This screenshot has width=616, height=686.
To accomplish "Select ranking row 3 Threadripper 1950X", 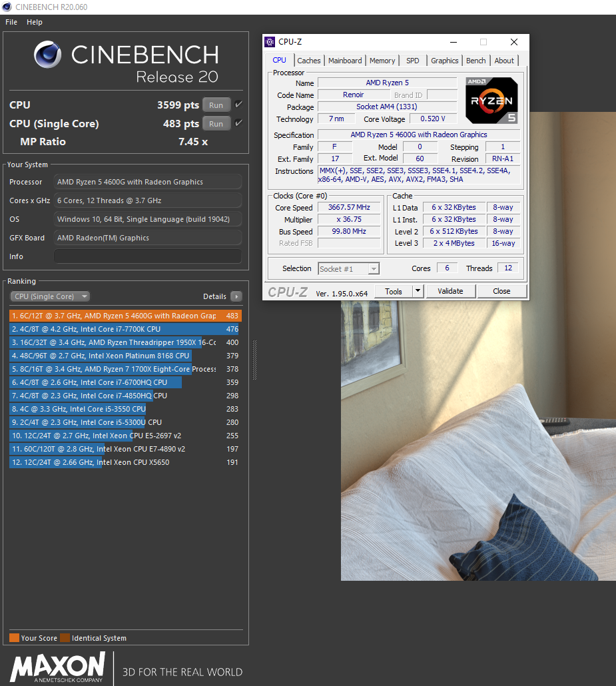I will (x=125, y=342).
